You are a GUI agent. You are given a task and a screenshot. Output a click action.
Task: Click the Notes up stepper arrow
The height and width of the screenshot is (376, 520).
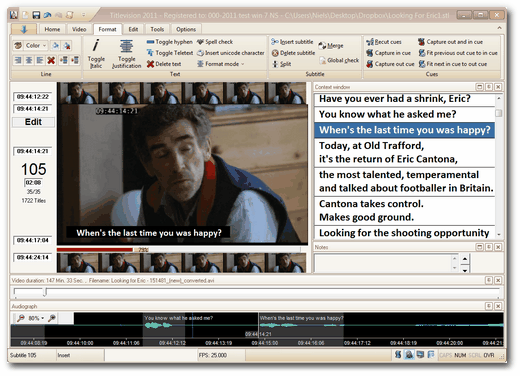465,259
